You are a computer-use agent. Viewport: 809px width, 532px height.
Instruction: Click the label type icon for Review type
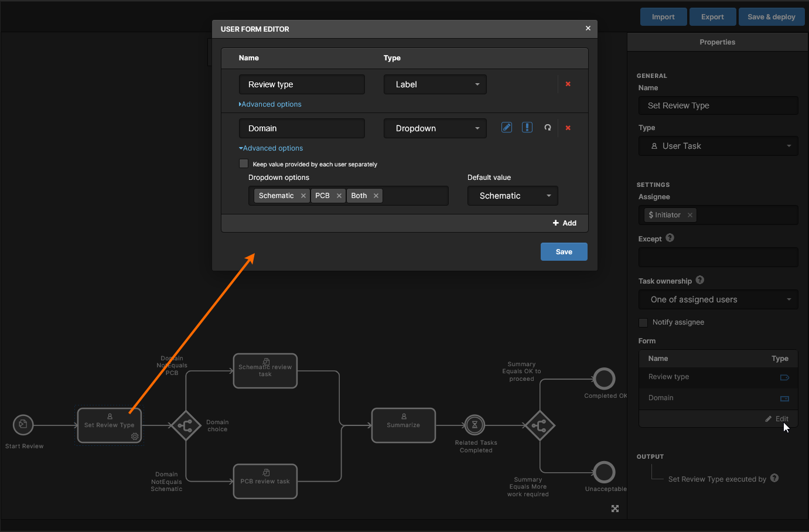click(x=784, y=377)
